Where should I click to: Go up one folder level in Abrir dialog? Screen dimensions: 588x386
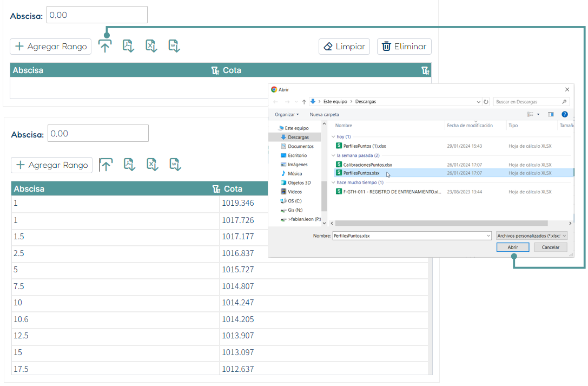point(304,102)
